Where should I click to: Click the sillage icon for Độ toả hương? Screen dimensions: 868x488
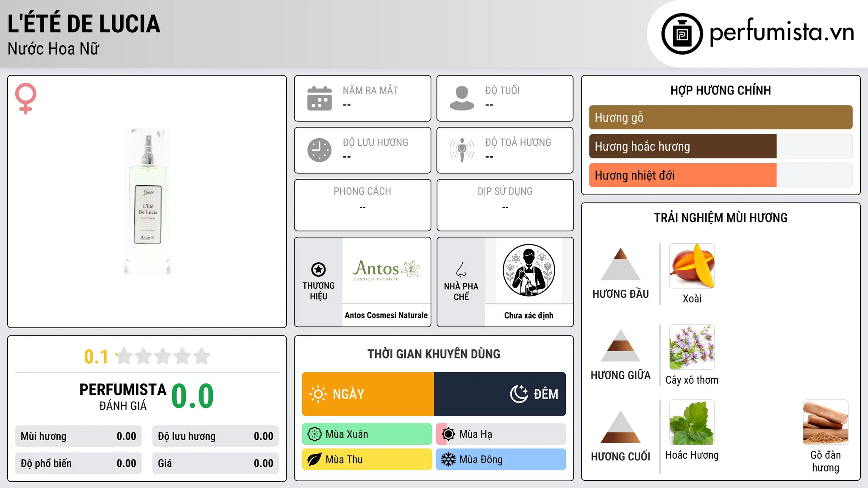pos(462,150)
